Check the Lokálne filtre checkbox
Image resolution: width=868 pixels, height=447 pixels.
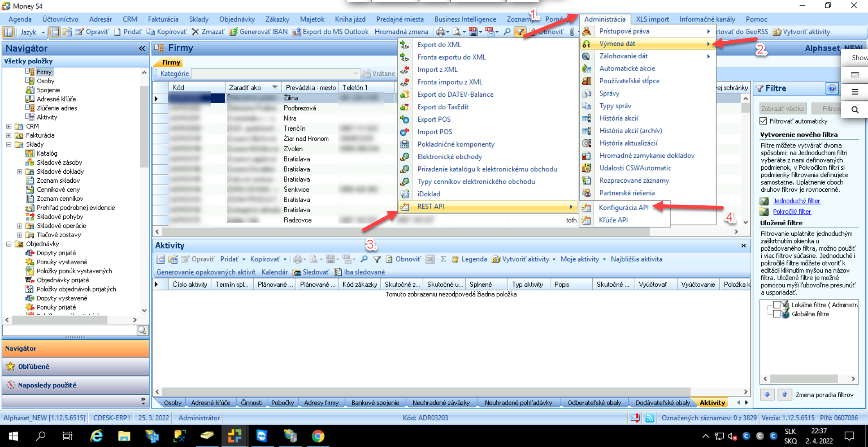pos(777,305)
